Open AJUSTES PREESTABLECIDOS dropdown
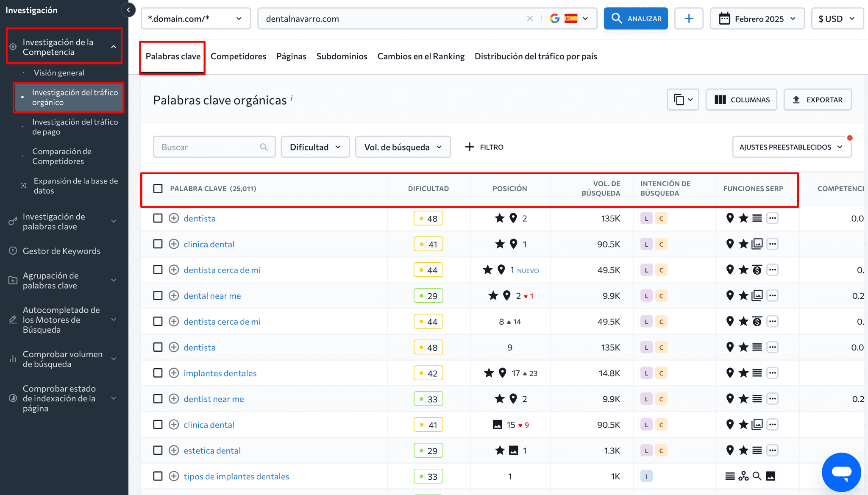Screen dimensions: 868x495 coord(791,147)
